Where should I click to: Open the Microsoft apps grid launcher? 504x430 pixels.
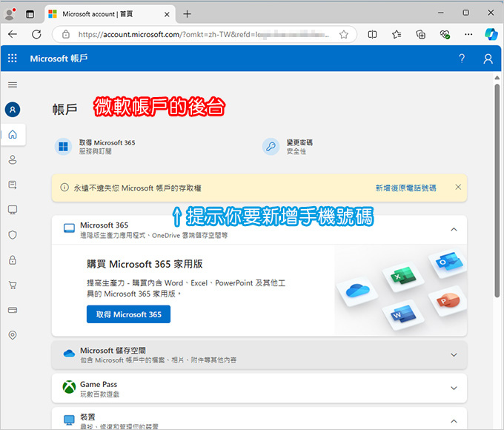[x=12, y=59]
